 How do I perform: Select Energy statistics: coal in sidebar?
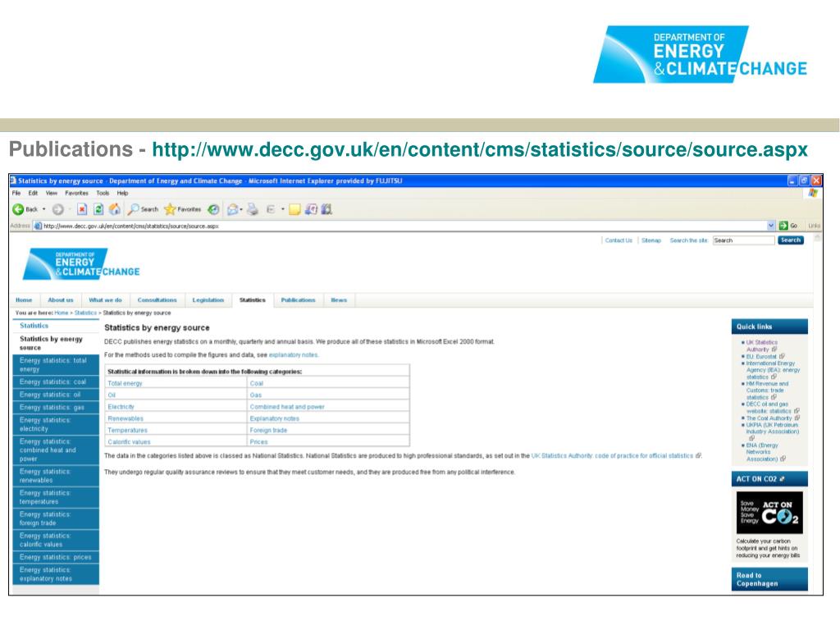56,382
